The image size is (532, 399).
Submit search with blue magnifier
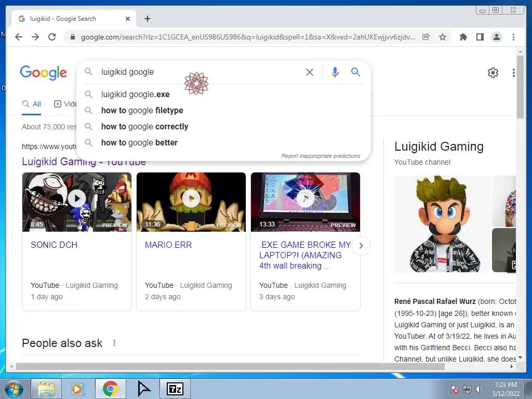pyautogui.click(x=355, y=72)
